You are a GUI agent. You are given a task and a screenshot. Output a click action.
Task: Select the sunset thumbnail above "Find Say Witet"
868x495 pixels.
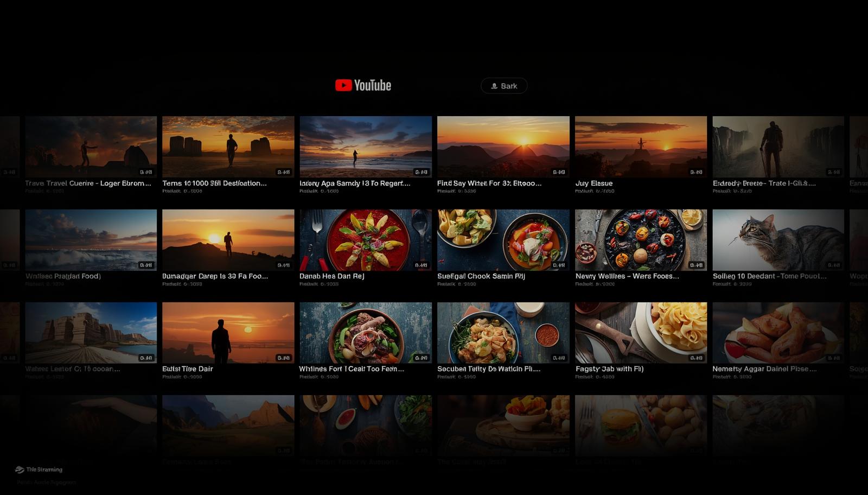point(503,147)
